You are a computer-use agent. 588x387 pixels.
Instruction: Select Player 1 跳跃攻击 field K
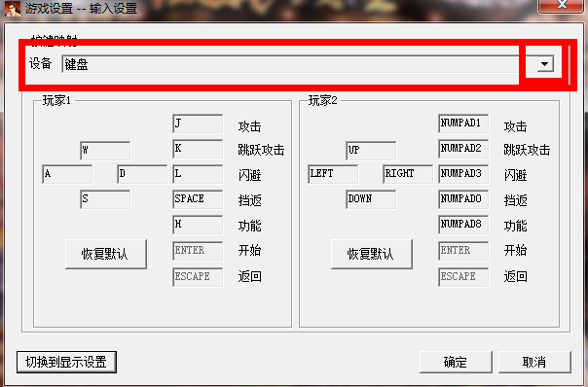point(198,149)
